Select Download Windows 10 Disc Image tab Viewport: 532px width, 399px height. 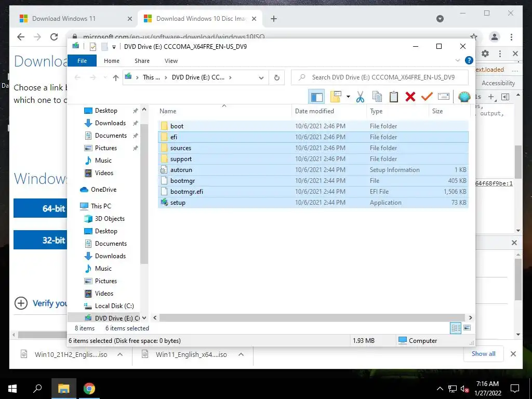coord(200,19)
